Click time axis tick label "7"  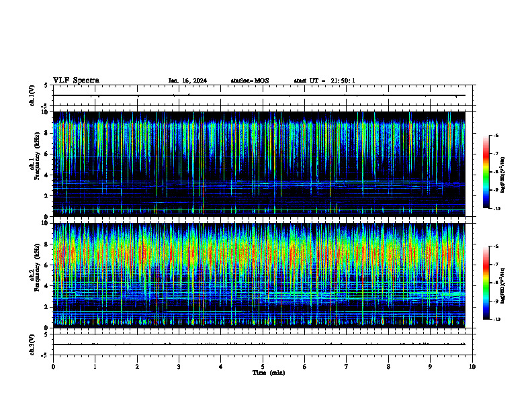(x=347, y=367)
